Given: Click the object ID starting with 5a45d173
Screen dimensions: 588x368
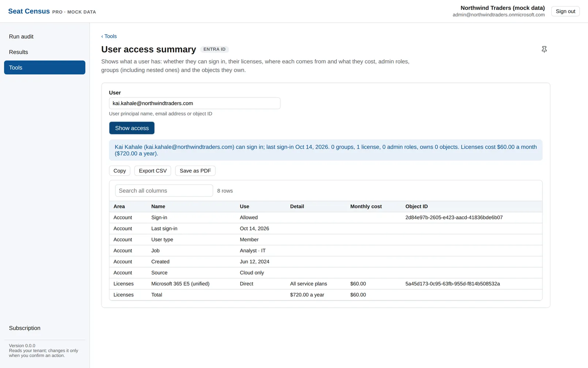Looking at the screenshot, I should [452, 284].
